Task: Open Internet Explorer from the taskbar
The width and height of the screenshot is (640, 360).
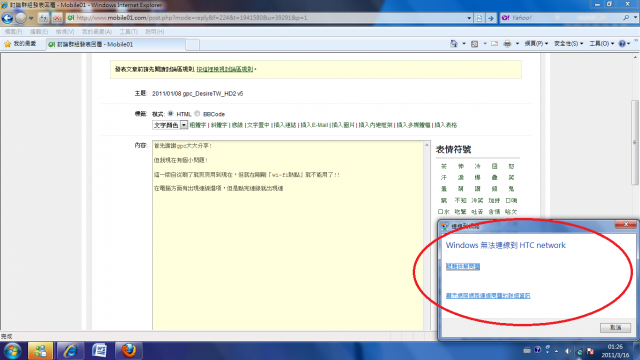Action: click(x=70, y=351)
